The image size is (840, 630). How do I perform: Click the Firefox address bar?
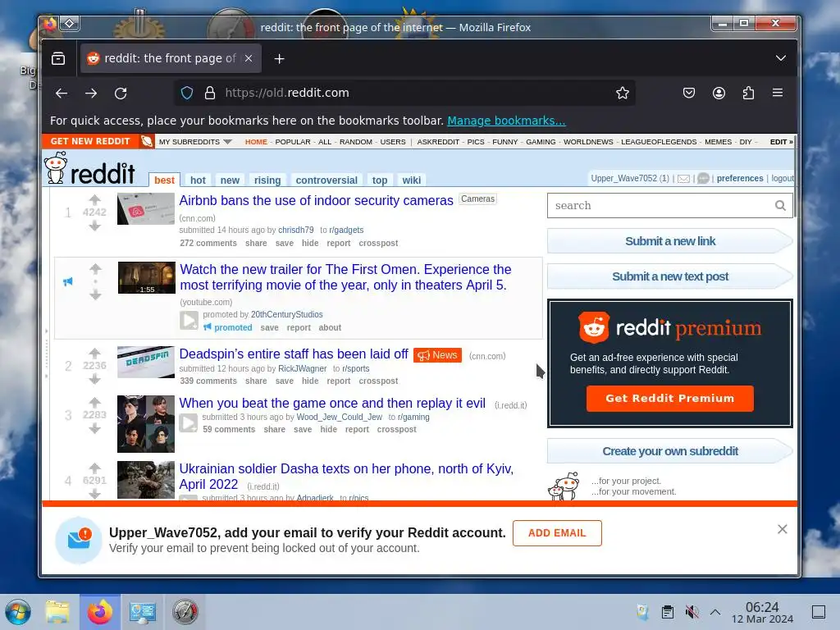404,94
